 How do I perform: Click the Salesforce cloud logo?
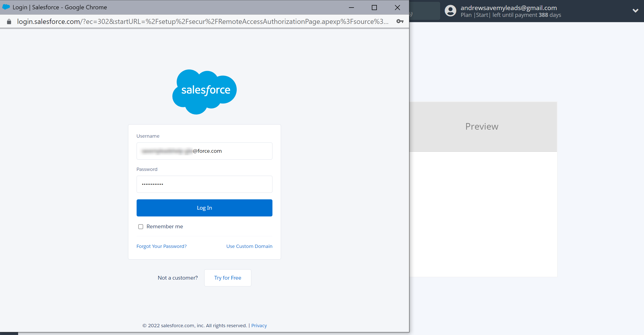click(x=204, y=92)
